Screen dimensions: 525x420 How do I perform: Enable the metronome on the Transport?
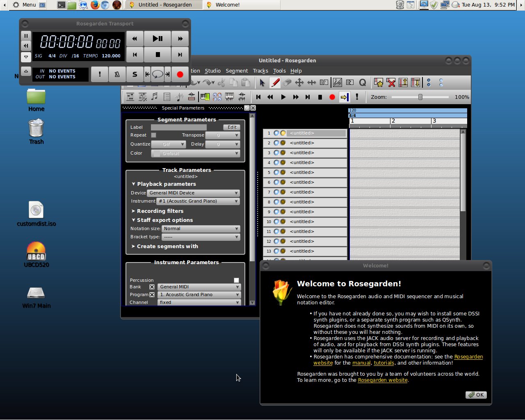116,74
